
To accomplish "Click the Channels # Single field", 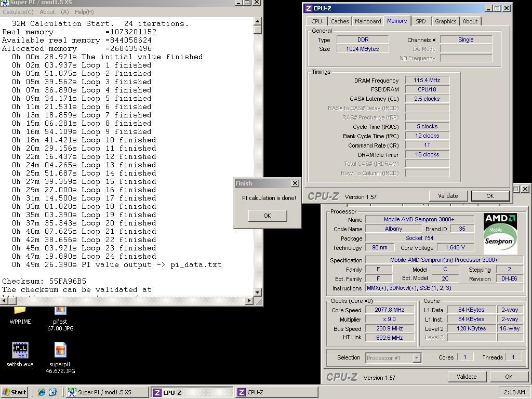I will (466, 39).
